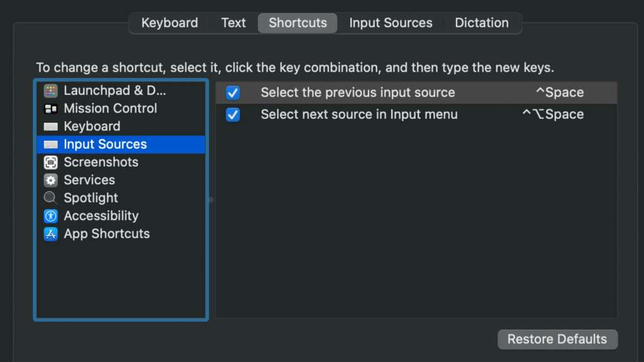
Task: Click the App Shortcuts icon
Action: pos(51,234)
